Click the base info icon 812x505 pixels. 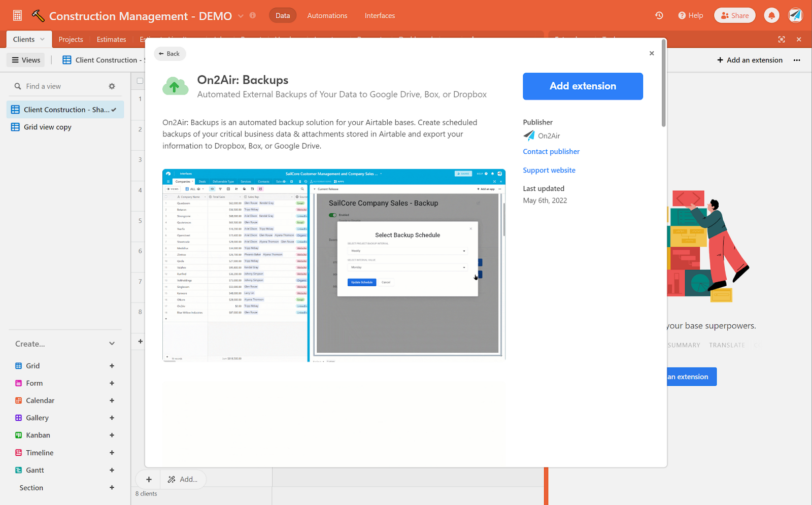point(253,15)
